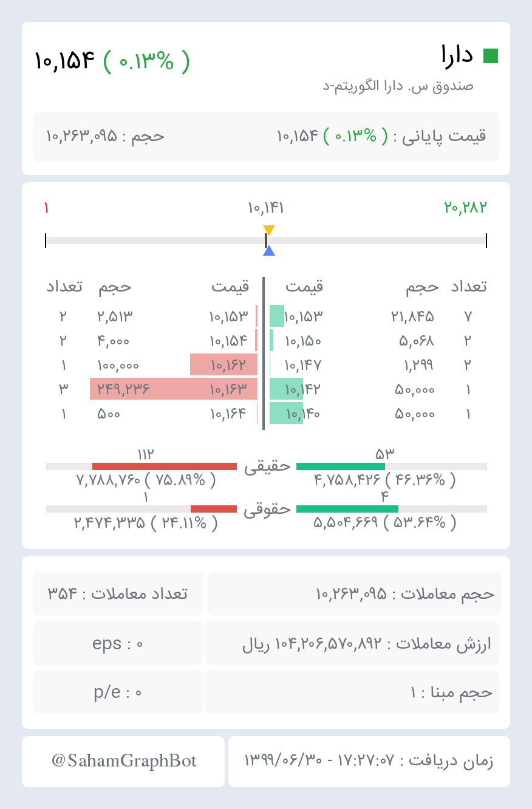This screenshot has width=532, height=809.
Task: Click the maximum price label 20,282
Action: [x=466, y=208]
